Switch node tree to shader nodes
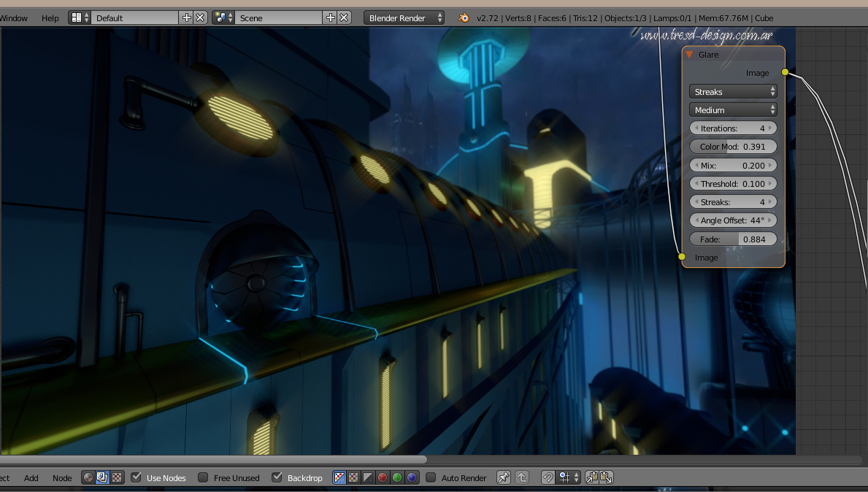868x492 pixels. point(88,477)
